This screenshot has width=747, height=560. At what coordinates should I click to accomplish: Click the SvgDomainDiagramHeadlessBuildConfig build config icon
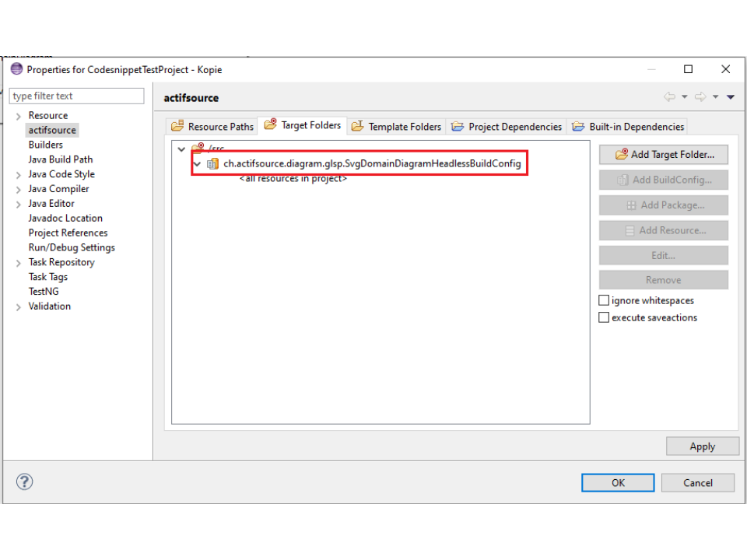(212, 164)
